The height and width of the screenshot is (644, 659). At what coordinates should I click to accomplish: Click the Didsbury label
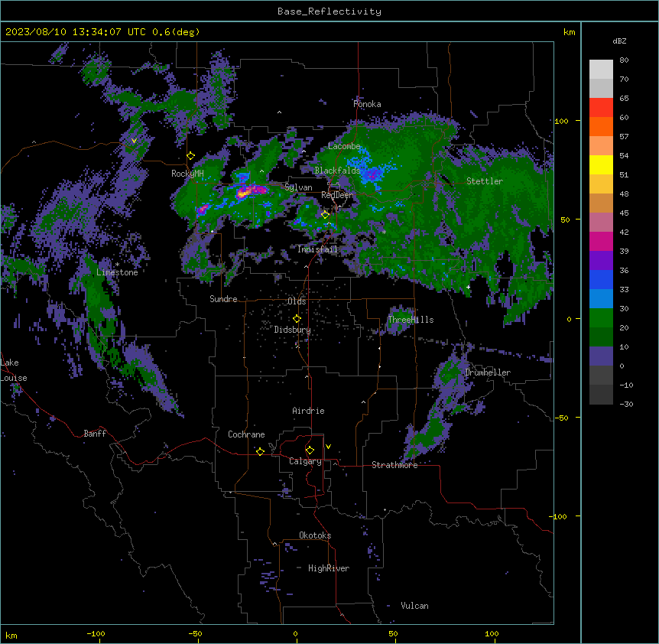293,330
